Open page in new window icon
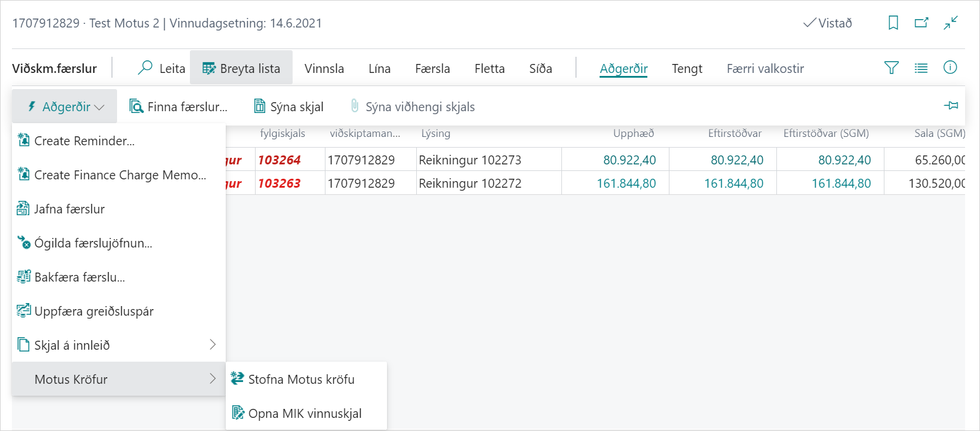This screenshot has height=431, width=980. pos(921,23)
